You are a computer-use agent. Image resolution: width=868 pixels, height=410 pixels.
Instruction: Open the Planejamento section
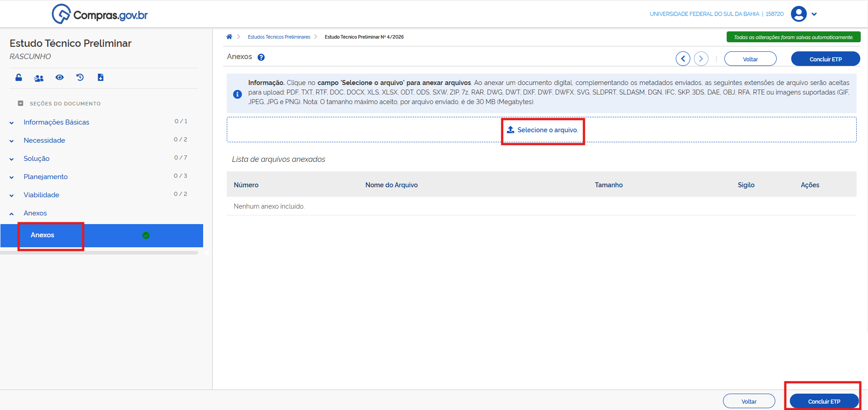tap(45, 177)
